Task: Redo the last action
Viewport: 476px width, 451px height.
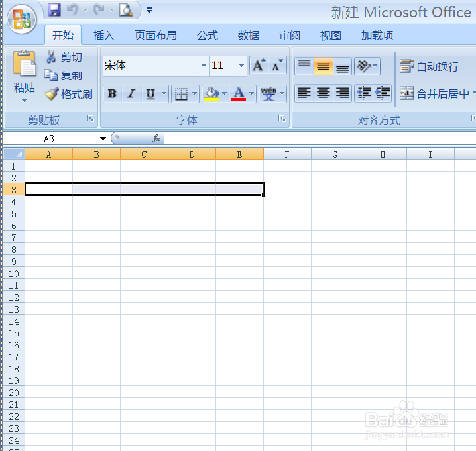Action: 99,10
